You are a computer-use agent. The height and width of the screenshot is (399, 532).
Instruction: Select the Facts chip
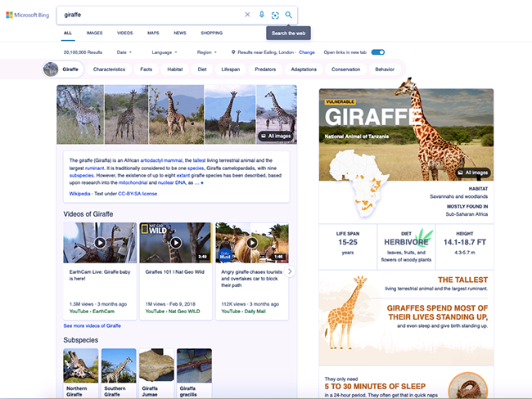click(x=147, y=69)
